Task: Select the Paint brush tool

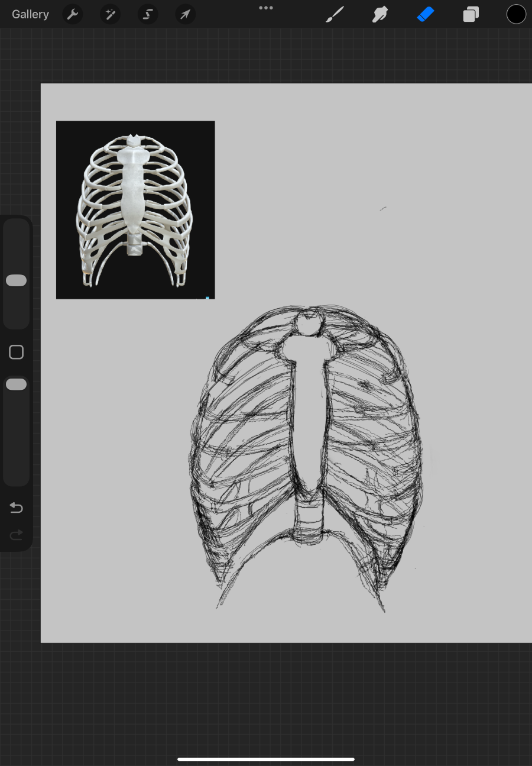Action: coord(335,14)
